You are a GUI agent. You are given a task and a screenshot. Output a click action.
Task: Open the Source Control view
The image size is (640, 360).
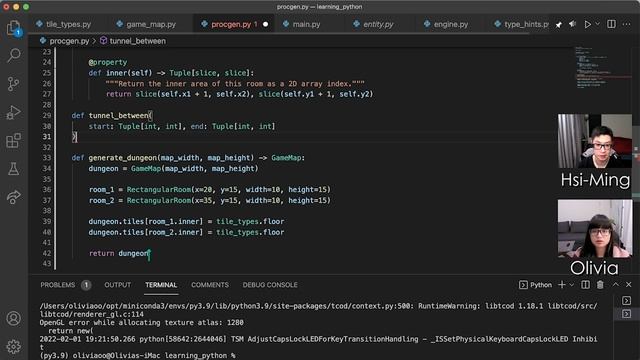coord(13,84)
